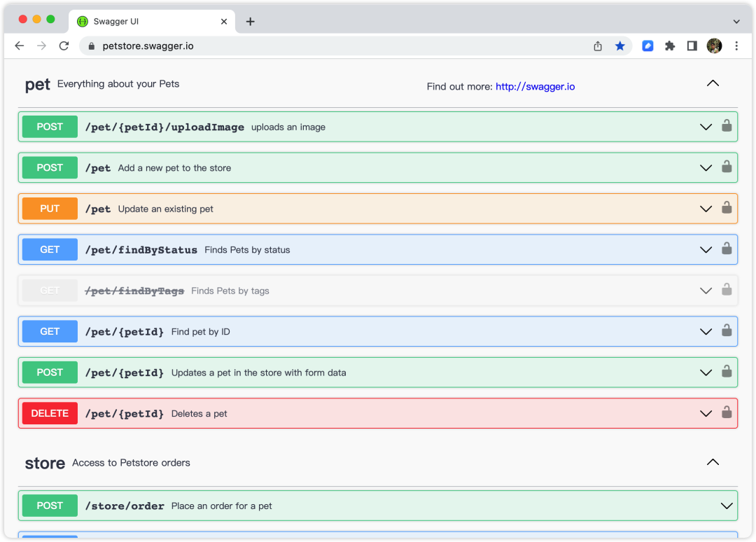Viewport: 756px width, 542px height.
Task: Open the extensions puzzle piece menu
Action: 670,46
